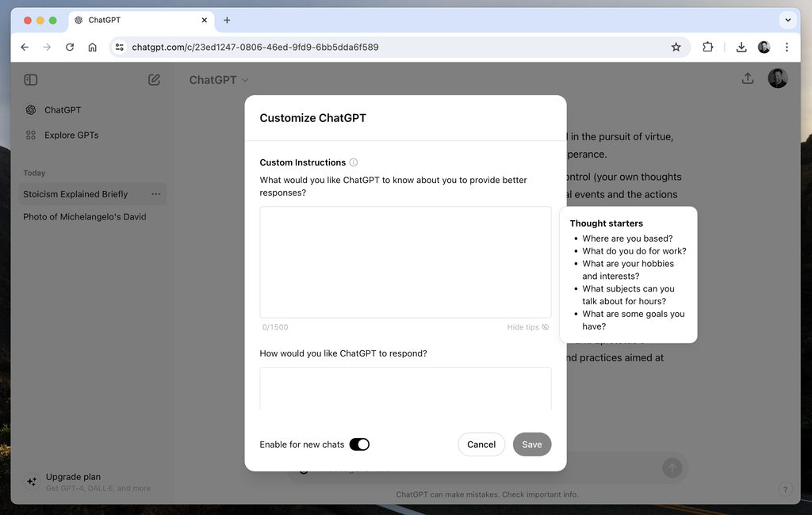Image resolution: width=812 pixels, height=515 pixels.
Task: Open the ChatGPT model selector dropdown
Action: click(x=218, y=79)
